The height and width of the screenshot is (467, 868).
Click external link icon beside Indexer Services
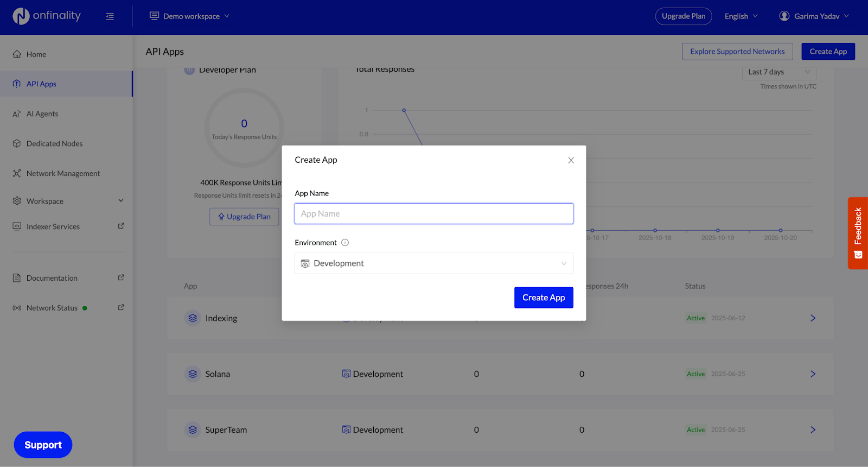(x=121, y=226)
